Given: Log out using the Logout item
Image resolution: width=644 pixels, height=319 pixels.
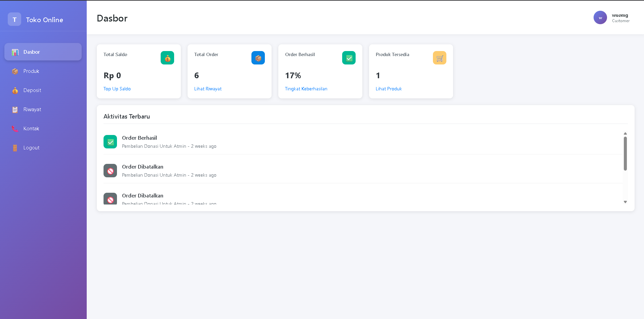Looking at the screenshot, I should (31, 148).
